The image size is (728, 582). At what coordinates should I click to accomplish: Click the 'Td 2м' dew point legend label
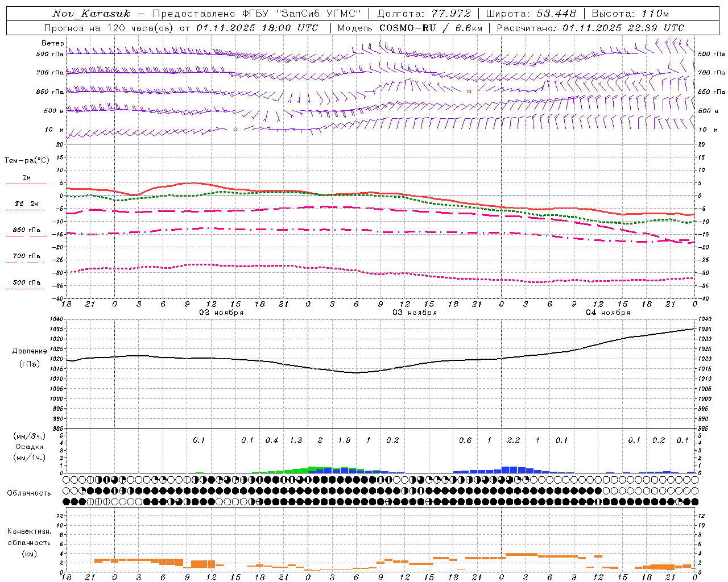point(27,203)
